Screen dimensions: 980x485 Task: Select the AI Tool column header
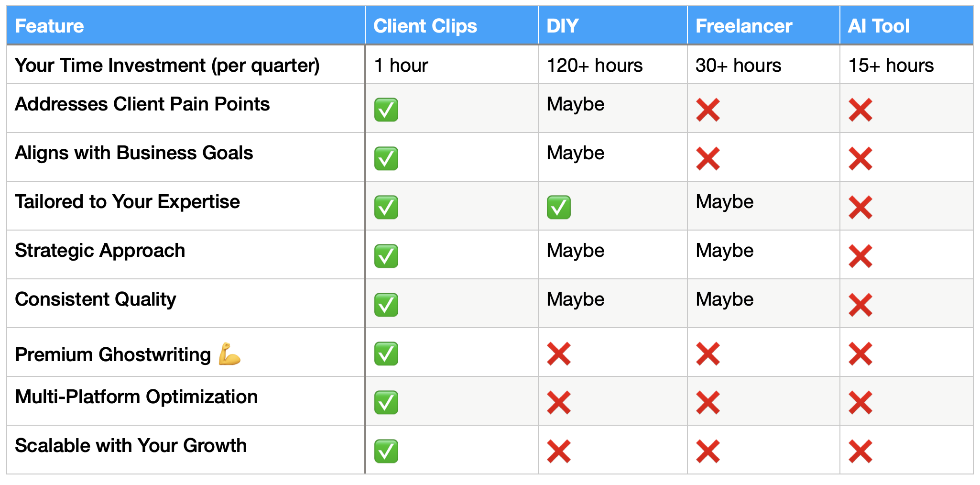[906, 26]
